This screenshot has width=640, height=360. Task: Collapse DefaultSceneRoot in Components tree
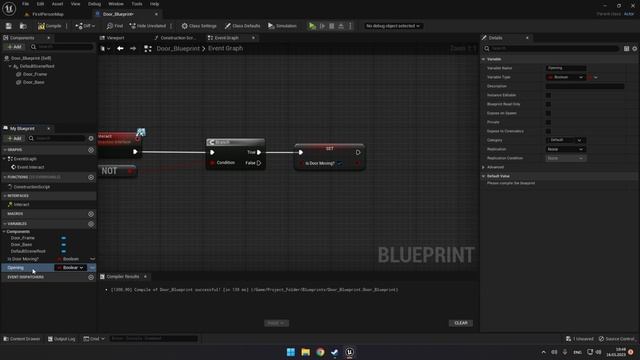click(10, 66)
